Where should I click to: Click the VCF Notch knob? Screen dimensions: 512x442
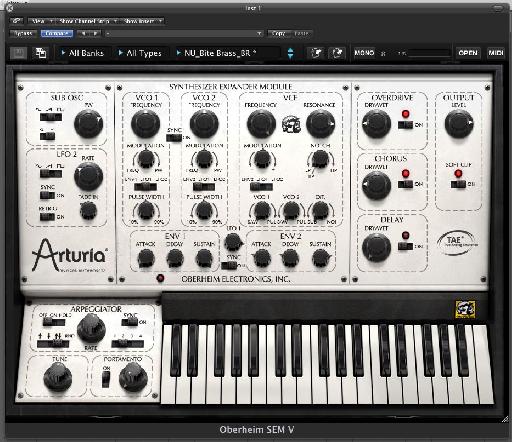point(320,159)
